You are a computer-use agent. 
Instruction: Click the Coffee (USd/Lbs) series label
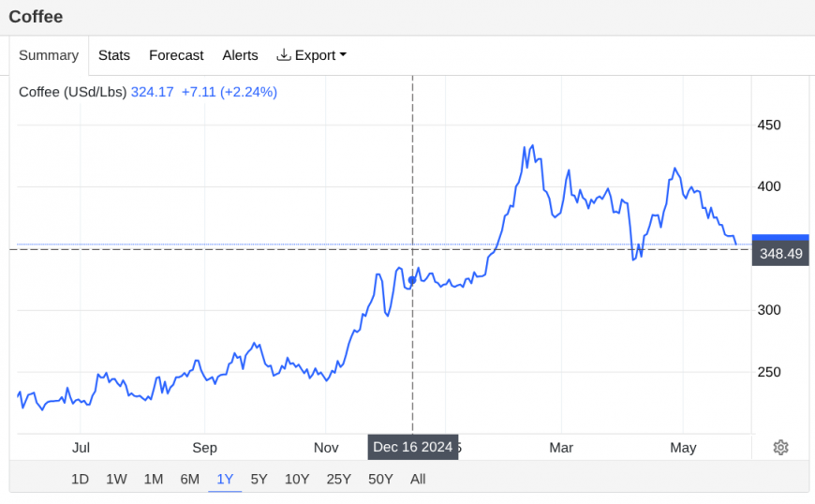click(x=73, y=92)
